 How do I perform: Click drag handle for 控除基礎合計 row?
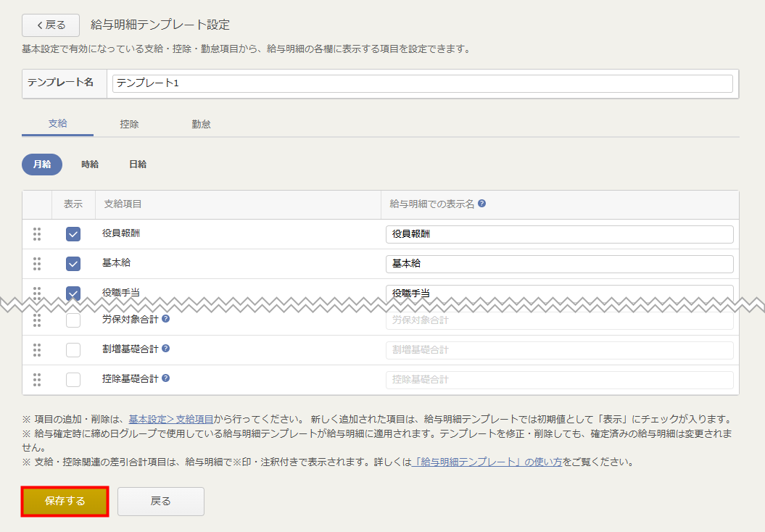tap(37, 379)
